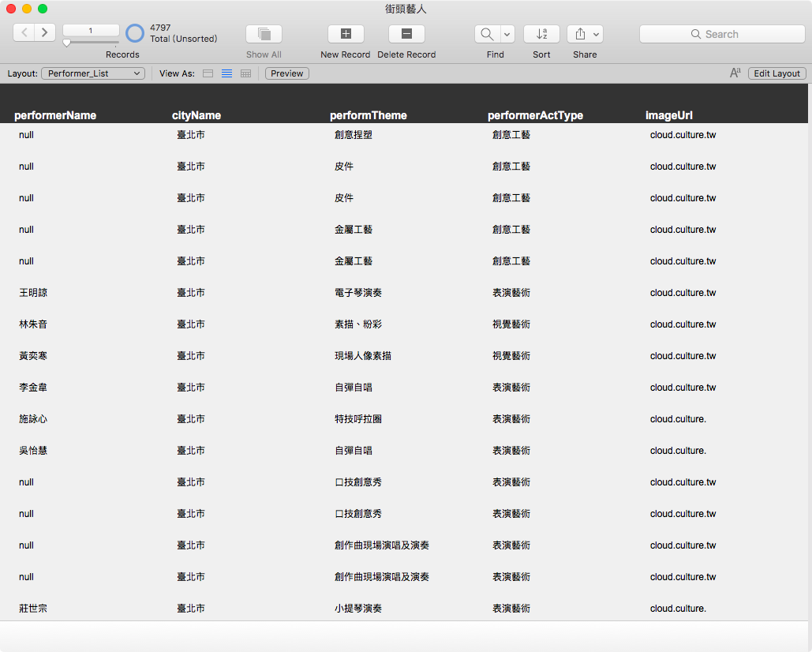Switch to List view
The image size is (812, 652).
click(x=226, y=73)
